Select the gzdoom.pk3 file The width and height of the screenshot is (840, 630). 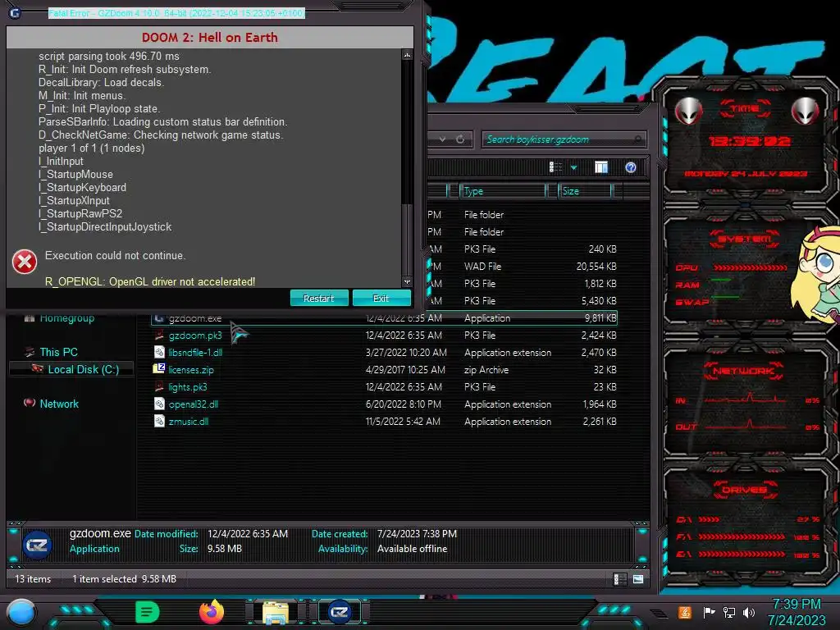click(x=195, y=336)
